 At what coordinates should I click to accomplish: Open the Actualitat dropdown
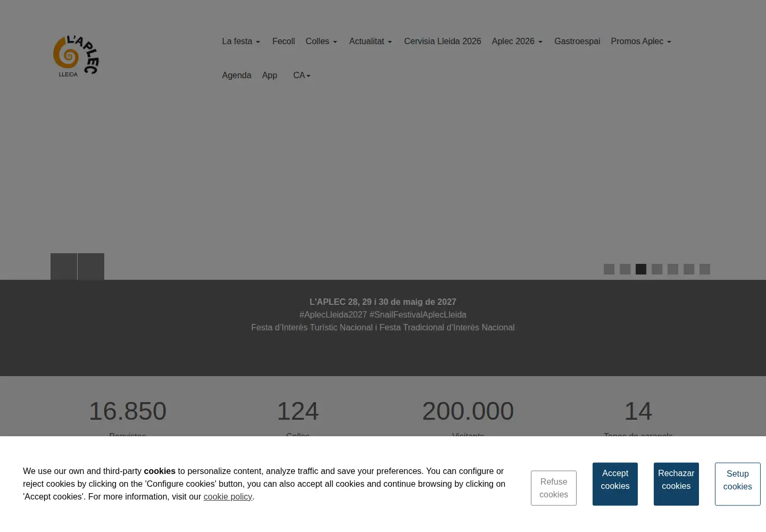coord(370,41)
